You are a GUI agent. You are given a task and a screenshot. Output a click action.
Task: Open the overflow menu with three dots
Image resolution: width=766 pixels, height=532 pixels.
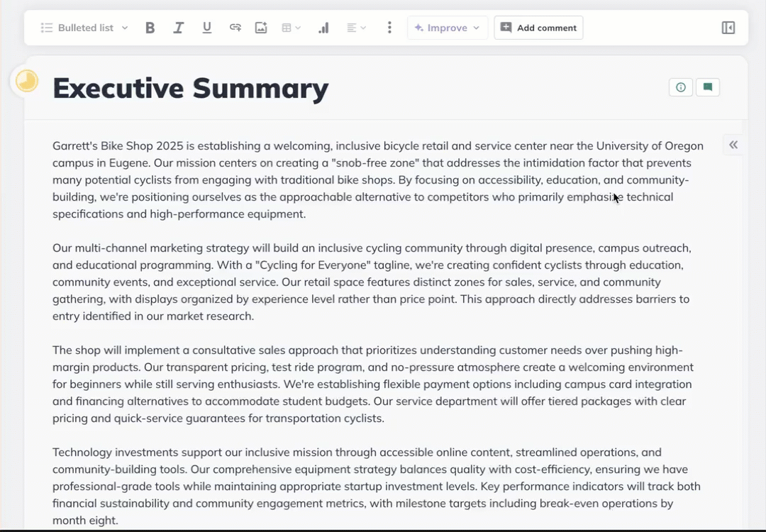[389, 28]
